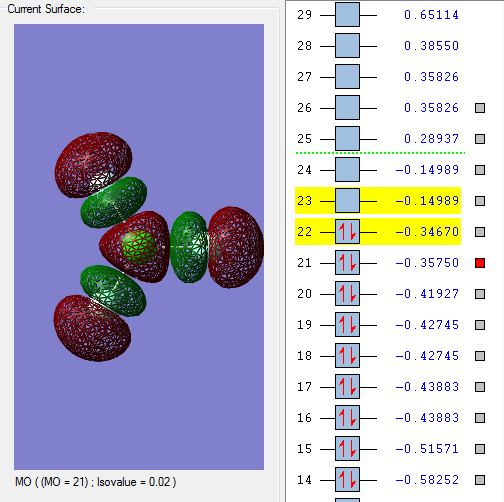The image size is (504, 502).
Task: Toggle the surface marker beside orbital 24
Action: click(480, 170)
